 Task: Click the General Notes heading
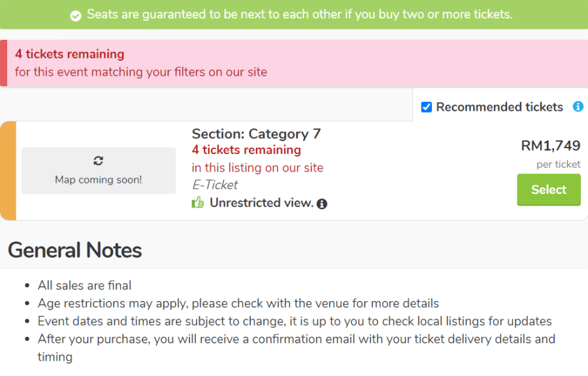(x=74, y=250)
